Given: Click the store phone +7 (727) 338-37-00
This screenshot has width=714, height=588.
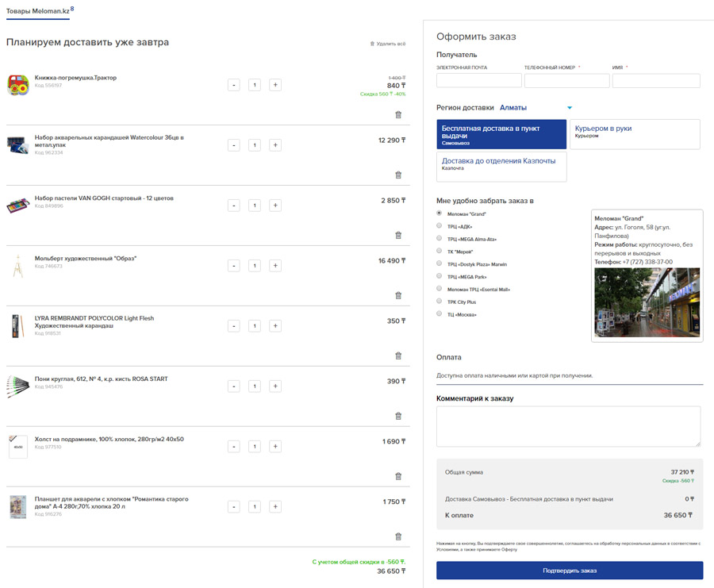Looking at the screenshot, I should coord(647,262).
